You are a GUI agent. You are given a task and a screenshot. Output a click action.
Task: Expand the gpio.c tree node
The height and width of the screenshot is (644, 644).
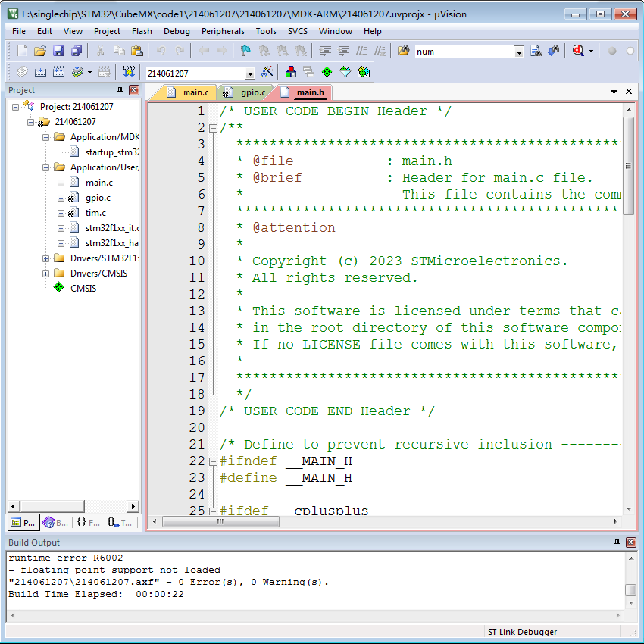(61, 198)
